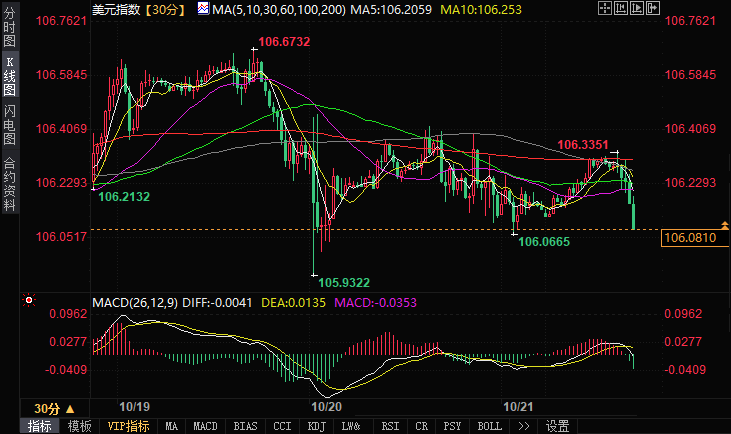Open the 闪电图 side tab
Image resolution: width=731 pixels, height=434 pixels.
point(9,125)
